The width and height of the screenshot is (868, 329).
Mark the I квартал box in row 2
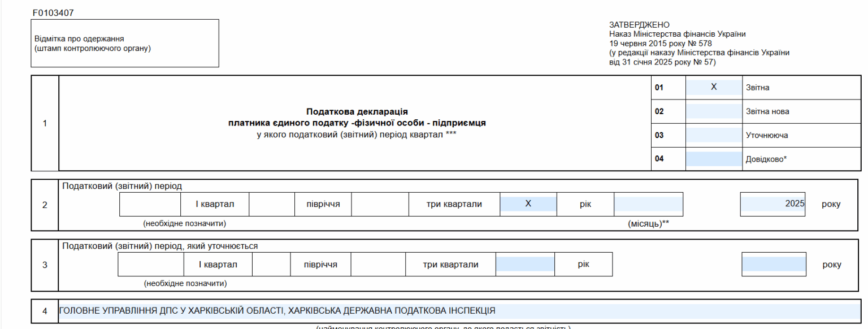150,204
